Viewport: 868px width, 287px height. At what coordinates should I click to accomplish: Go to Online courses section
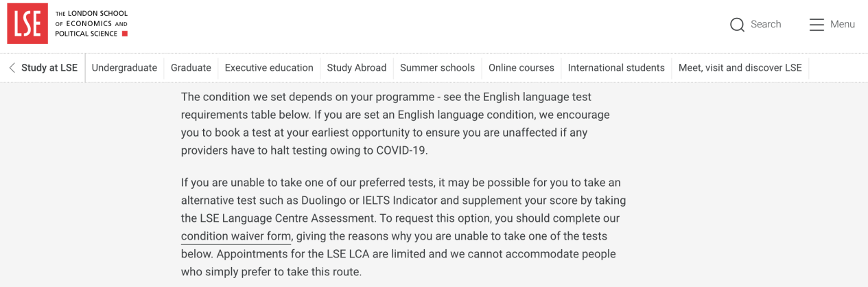521,67
